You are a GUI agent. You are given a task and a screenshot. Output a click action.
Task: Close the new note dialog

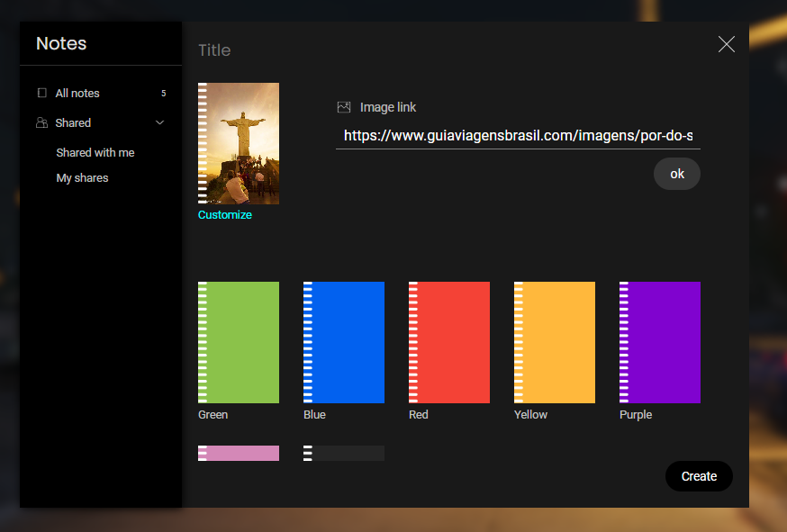[x=727, y=44]
